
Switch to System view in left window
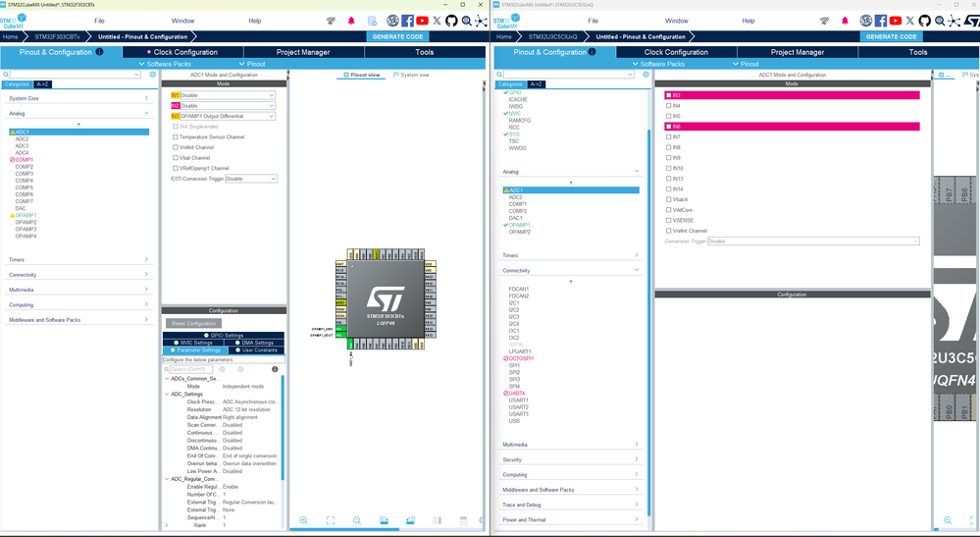pos(411,75)
